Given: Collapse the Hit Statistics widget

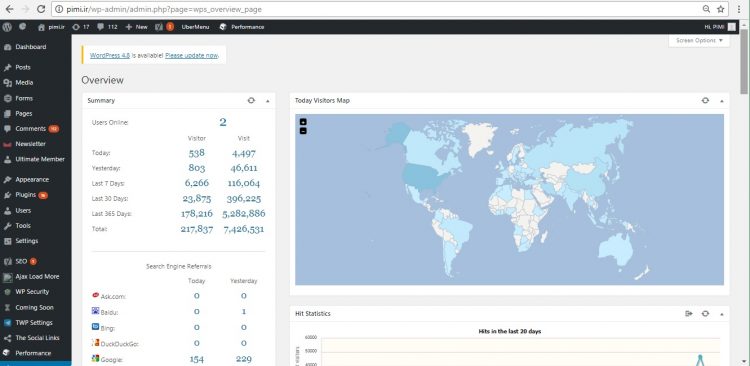Looking at the screenshot, I should pos(721,314).
